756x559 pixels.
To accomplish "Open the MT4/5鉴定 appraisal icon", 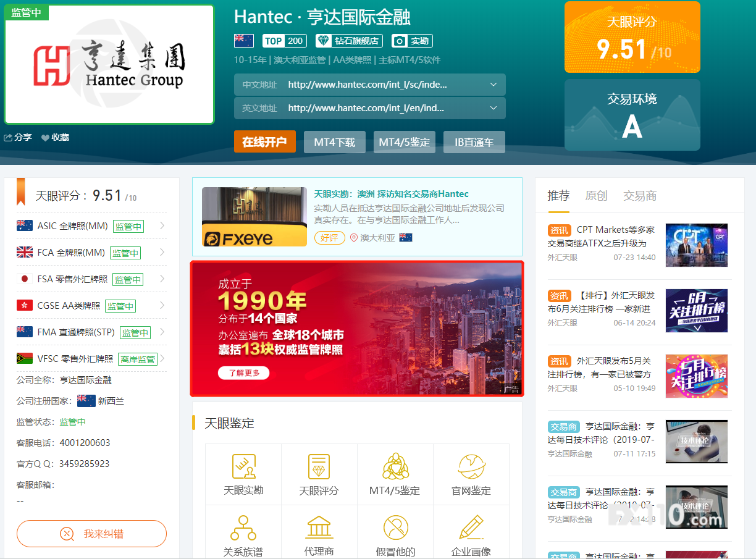I will (x=395, y=466).
